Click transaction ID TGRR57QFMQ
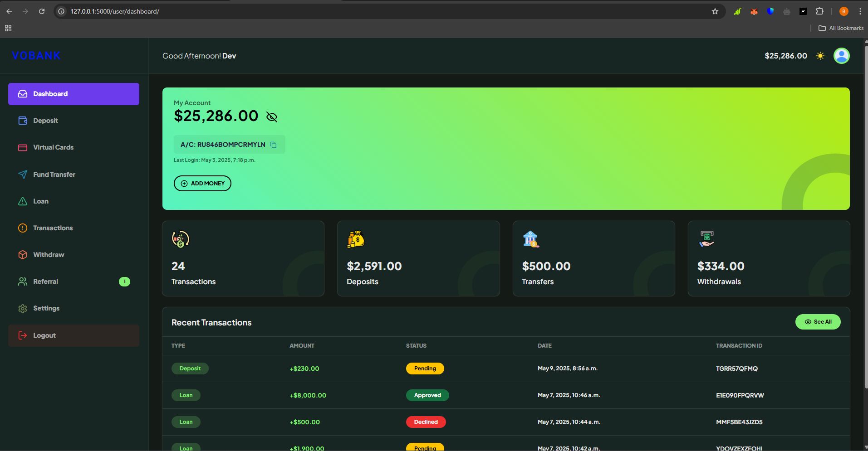The image size is (868, 451). click(x=737, y=369)
